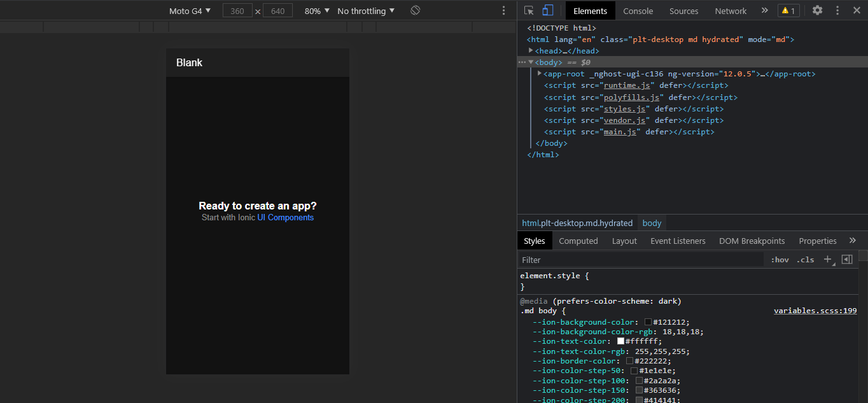868x403 pixels.
Task: Toggle the :hov element state button
Action: 780,260
